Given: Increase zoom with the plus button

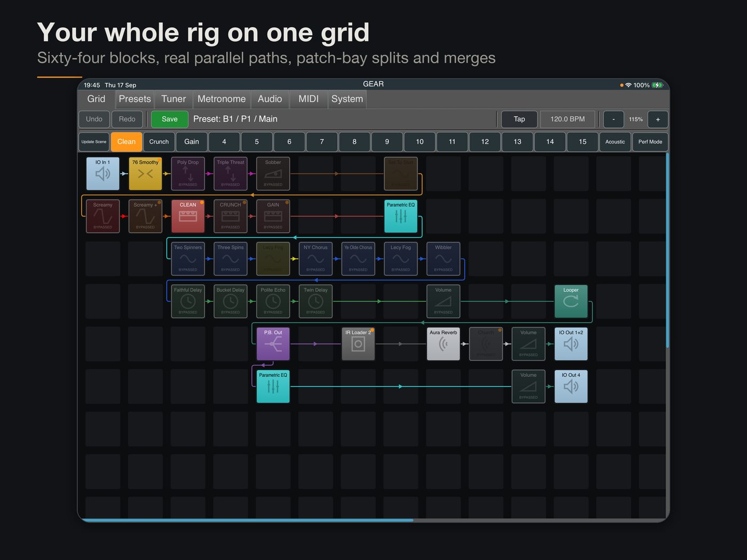Looking at the screenshot, I should click(658, 119).
